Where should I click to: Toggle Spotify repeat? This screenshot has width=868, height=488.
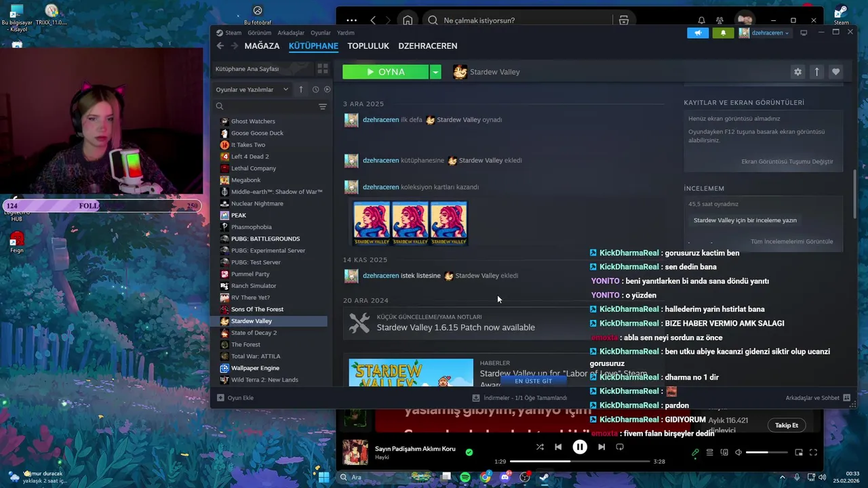pos(620,447)
